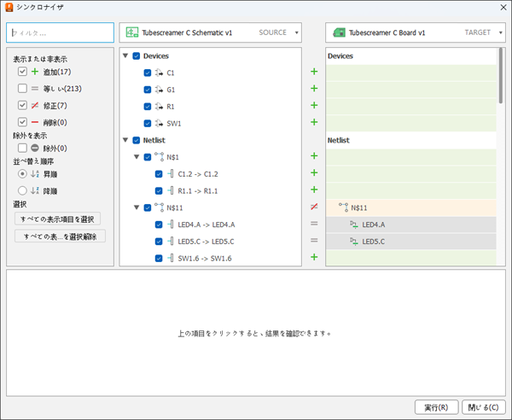Uncheck the C1 device checkbox
Screen dimensions: 512x420
[148, 73]
